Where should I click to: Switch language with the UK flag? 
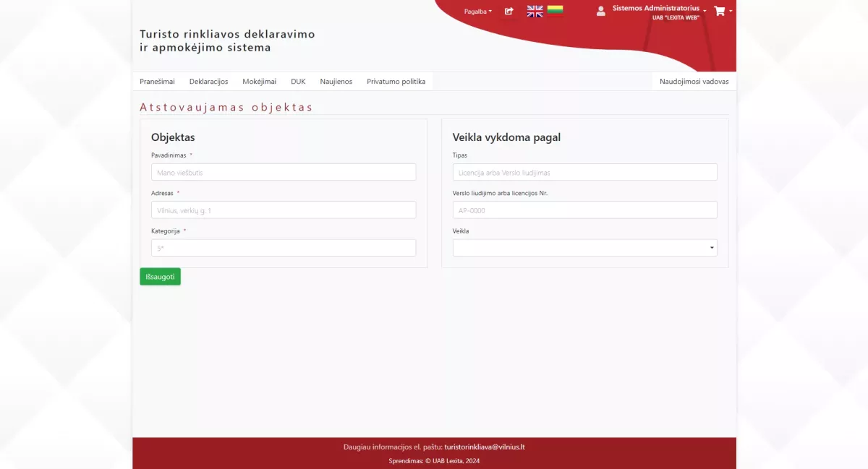coord(535,11)
